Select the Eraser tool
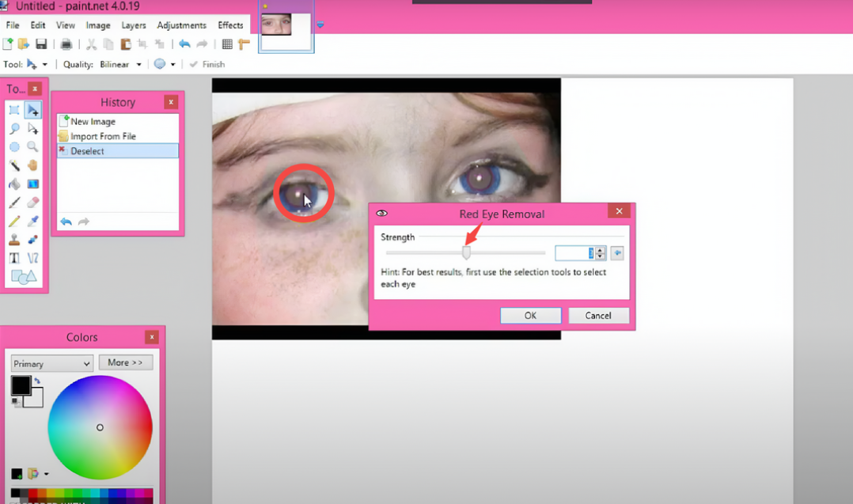 pos(33,201)
